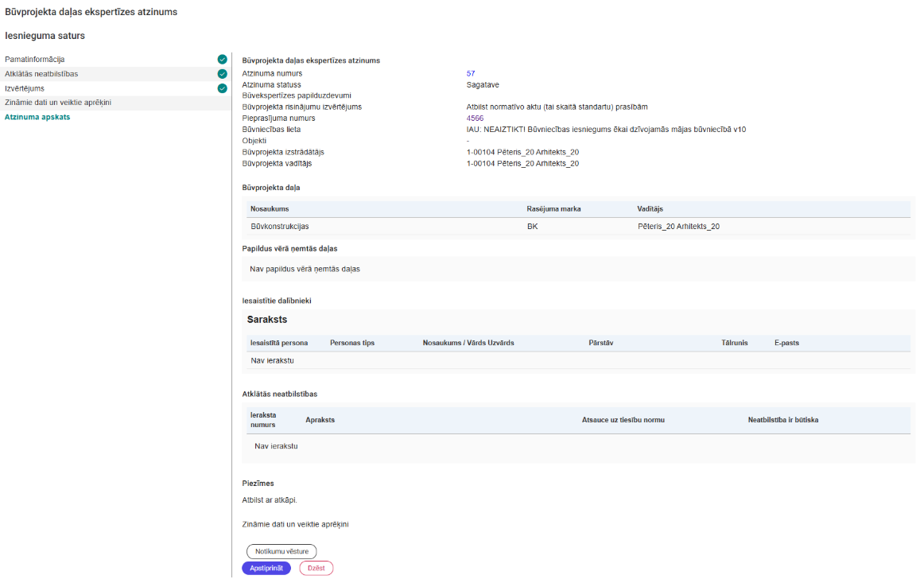Click the Iesaistītā persona column header
The image size is (924, 583).
click(279, 343)
